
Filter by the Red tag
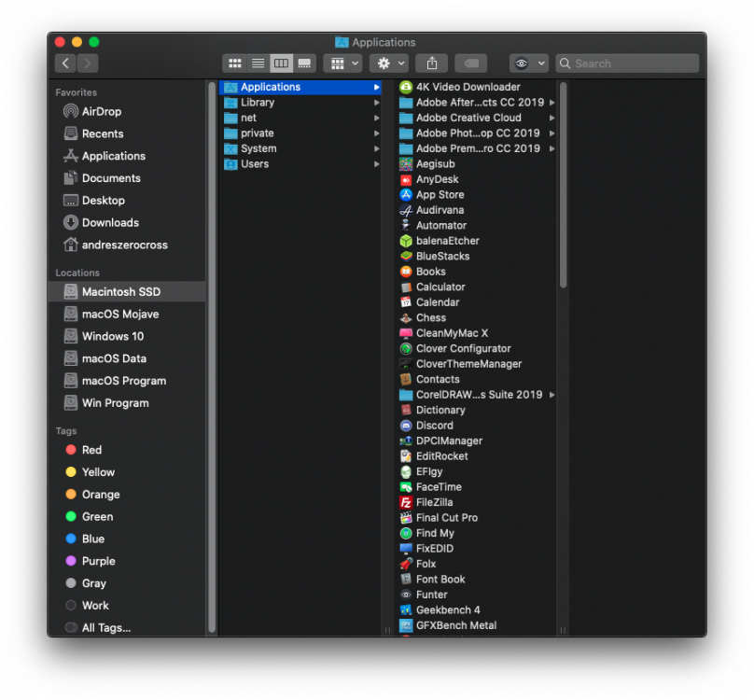click(128, 450)
